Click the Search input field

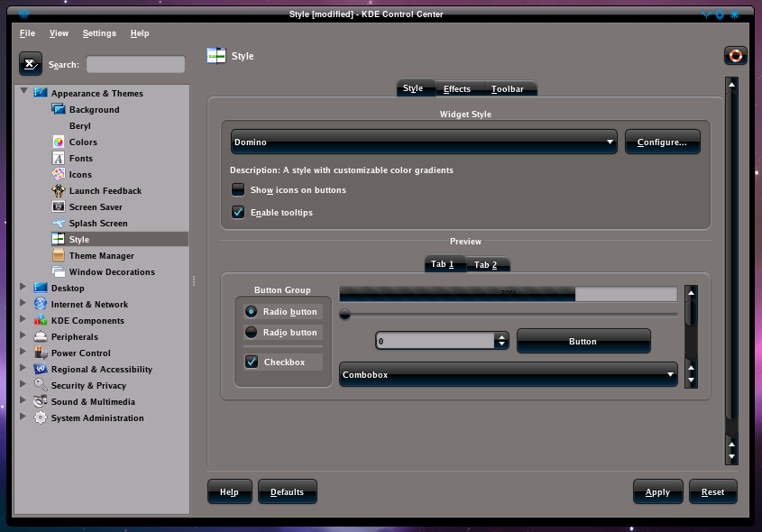click(x=135, y=64)
